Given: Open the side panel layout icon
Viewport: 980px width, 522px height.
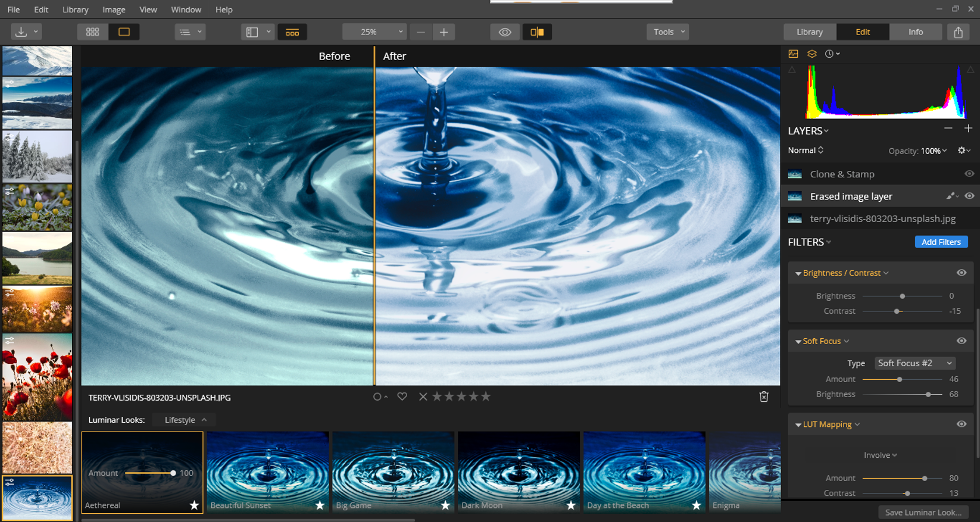Looking at the screenshot, I should 252,32.
